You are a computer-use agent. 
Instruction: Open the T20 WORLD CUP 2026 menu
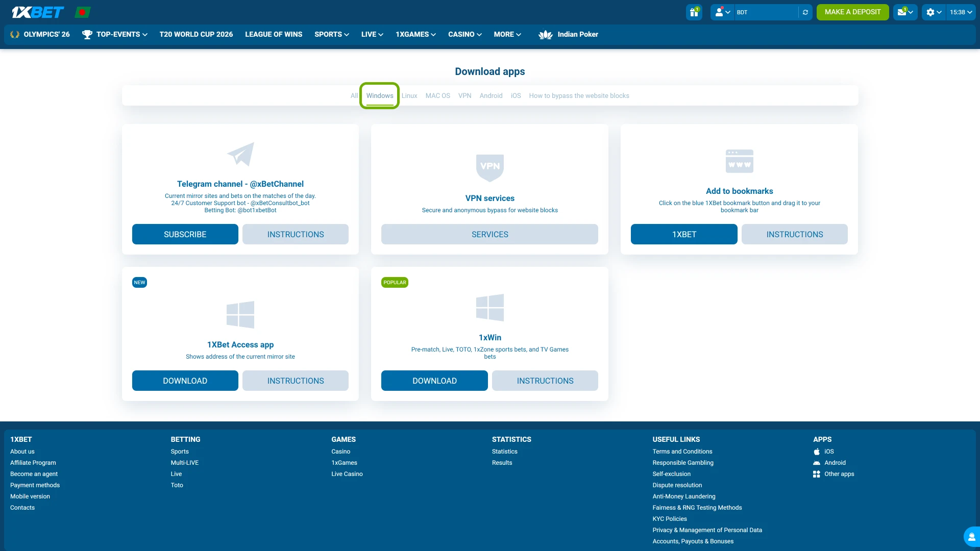click(196, 34)
